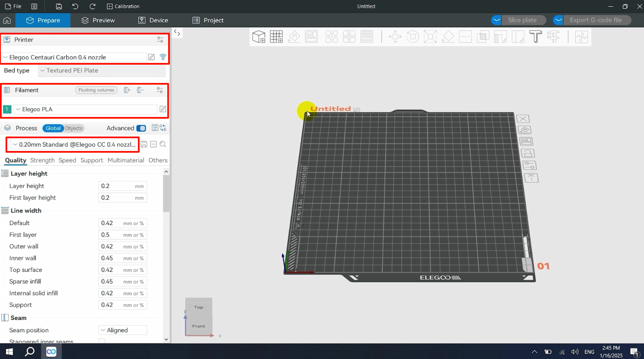This screenshot has height=359, width=644.
Task: Edit the Layer height value field
Action: pos(123,186)
